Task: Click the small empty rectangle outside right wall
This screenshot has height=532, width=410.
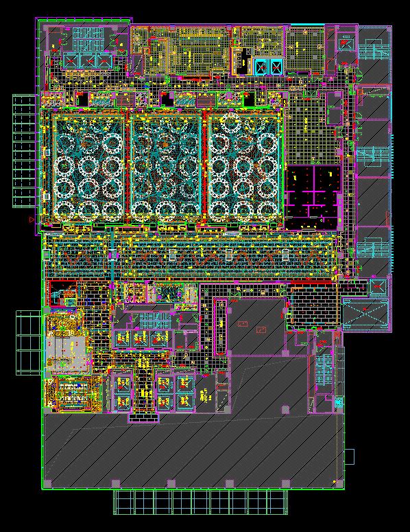Action: pyautogui.click(x=350, y=456)
